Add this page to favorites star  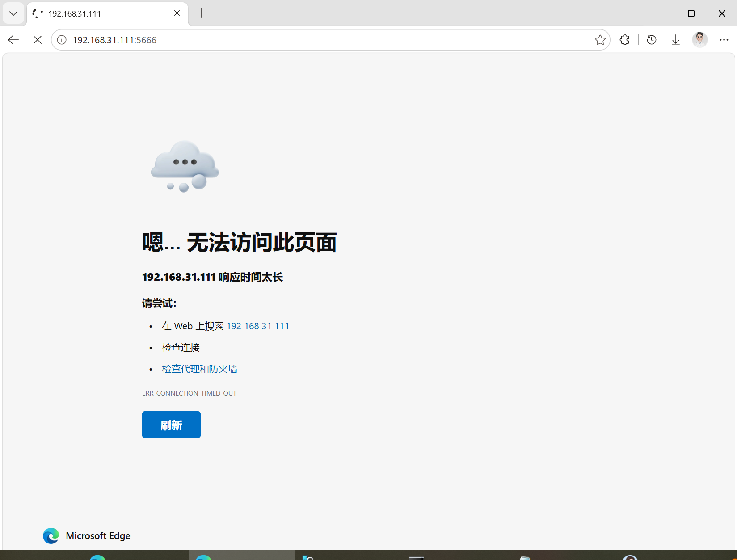[x=600, y=40]
